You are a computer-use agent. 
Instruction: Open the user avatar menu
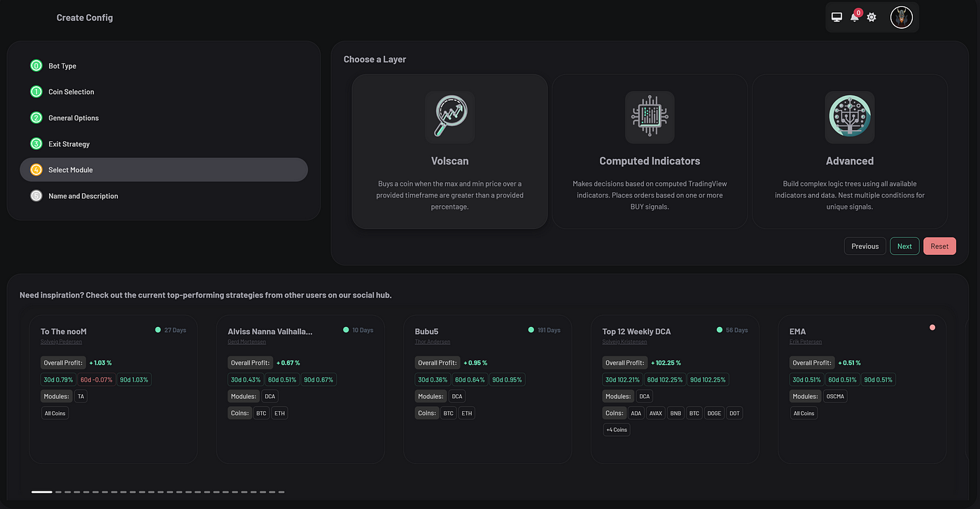point(902,17)
